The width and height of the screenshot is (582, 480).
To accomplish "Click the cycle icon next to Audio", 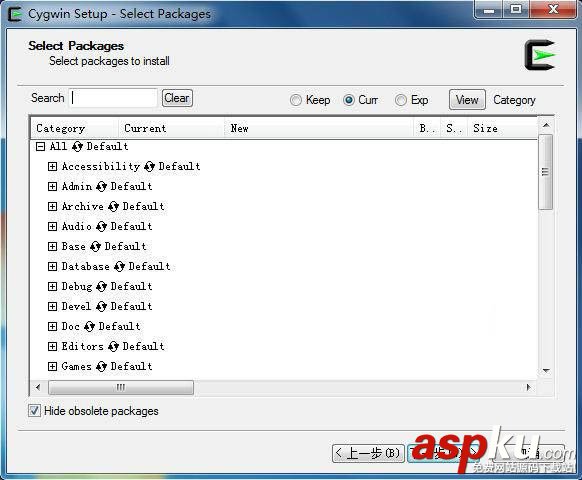I will pos(101,226).
